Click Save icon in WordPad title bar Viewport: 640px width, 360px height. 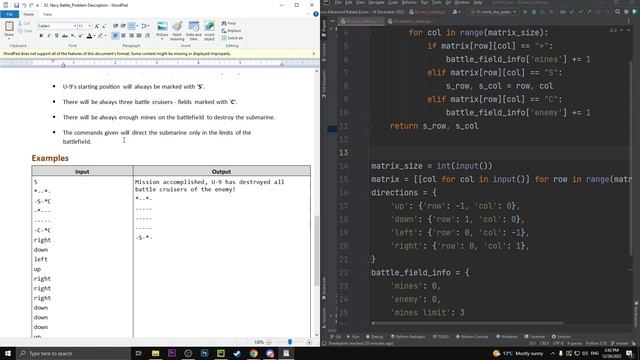click(x=16, y=5)
